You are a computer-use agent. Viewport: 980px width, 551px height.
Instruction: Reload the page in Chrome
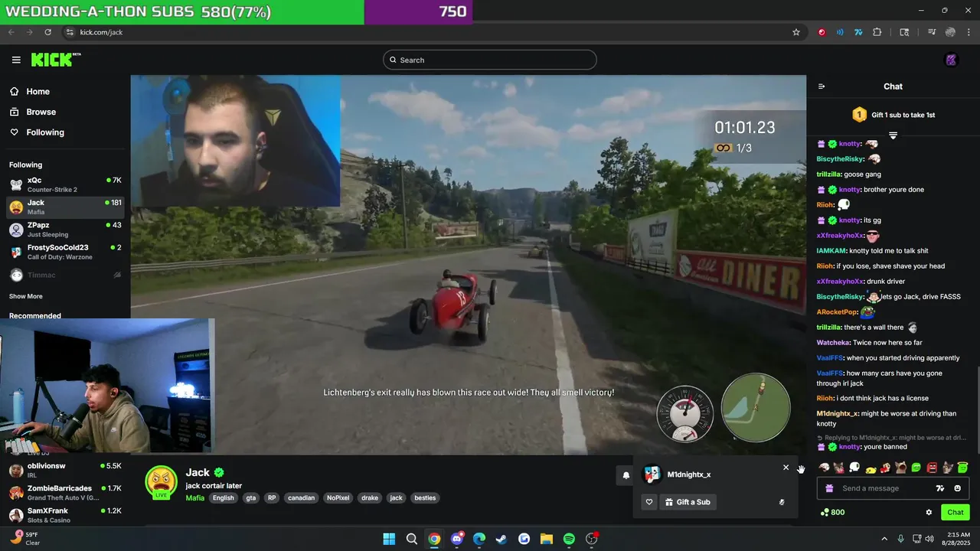pyautogui.click(x=48, y=32)
